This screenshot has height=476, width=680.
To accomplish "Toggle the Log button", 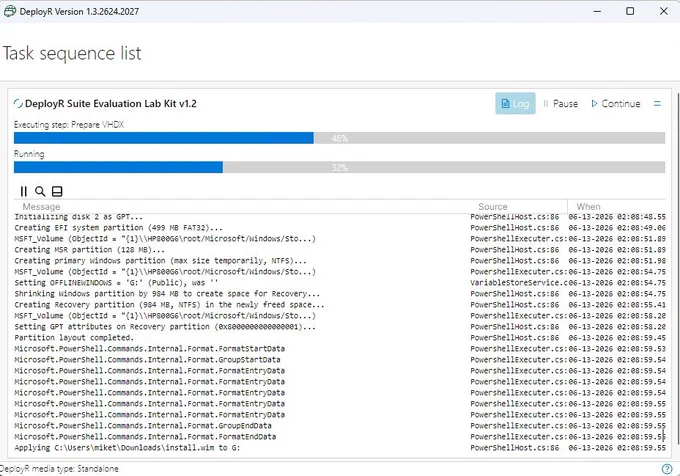I will (515, 104).
